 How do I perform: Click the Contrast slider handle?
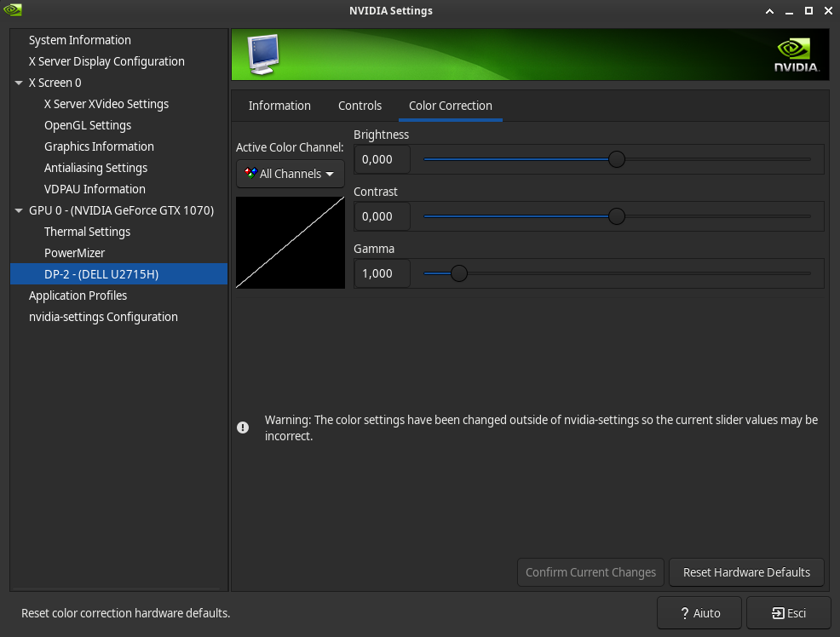pos(617,216)
